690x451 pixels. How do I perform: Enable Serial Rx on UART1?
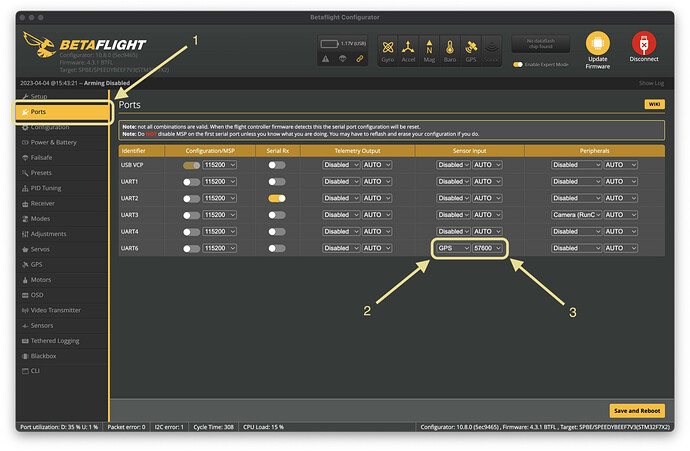click(277, 182)
